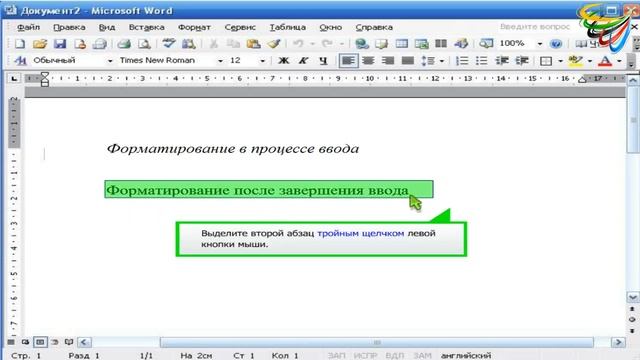Open the Файл menu
Screen dimensions: 640x360
28,27
